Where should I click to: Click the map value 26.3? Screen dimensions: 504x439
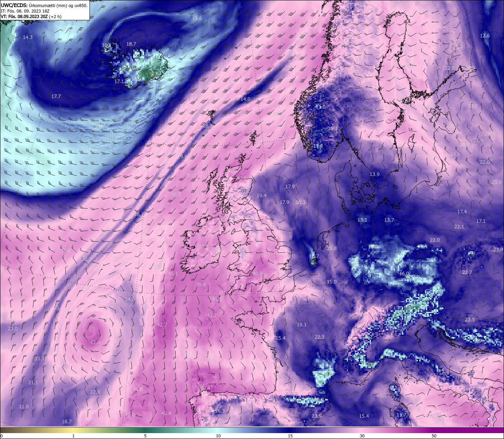coord(300,202)
